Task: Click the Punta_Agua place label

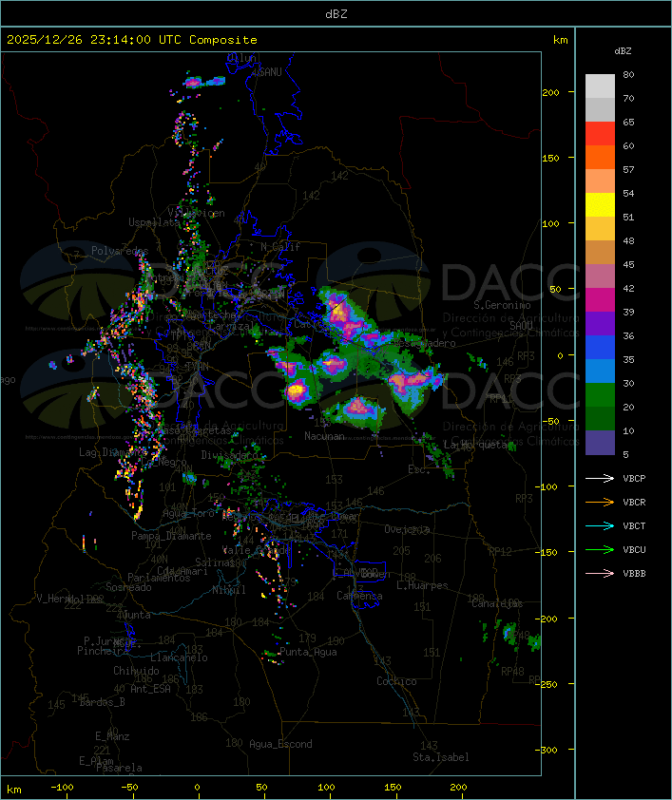Action: [308, 652]
